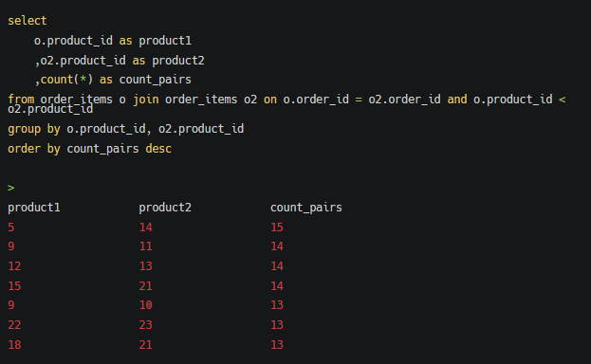Click the group by line
This screenshot has height=364, width=591.
(x=125, y=129)
